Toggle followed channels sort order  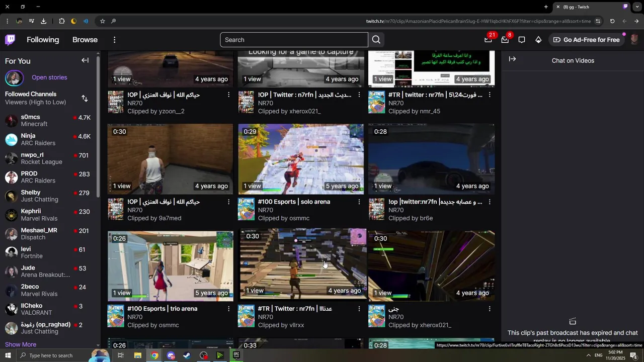[x=85, y=99]
